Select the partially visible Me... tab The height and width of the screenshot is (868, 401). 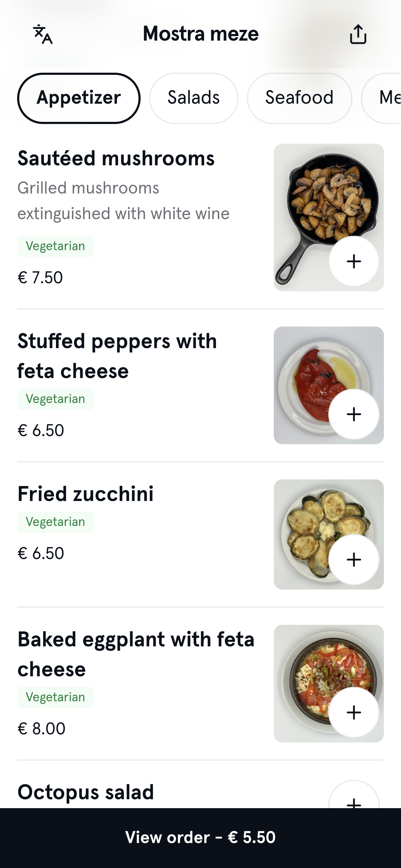coord(387,98)
